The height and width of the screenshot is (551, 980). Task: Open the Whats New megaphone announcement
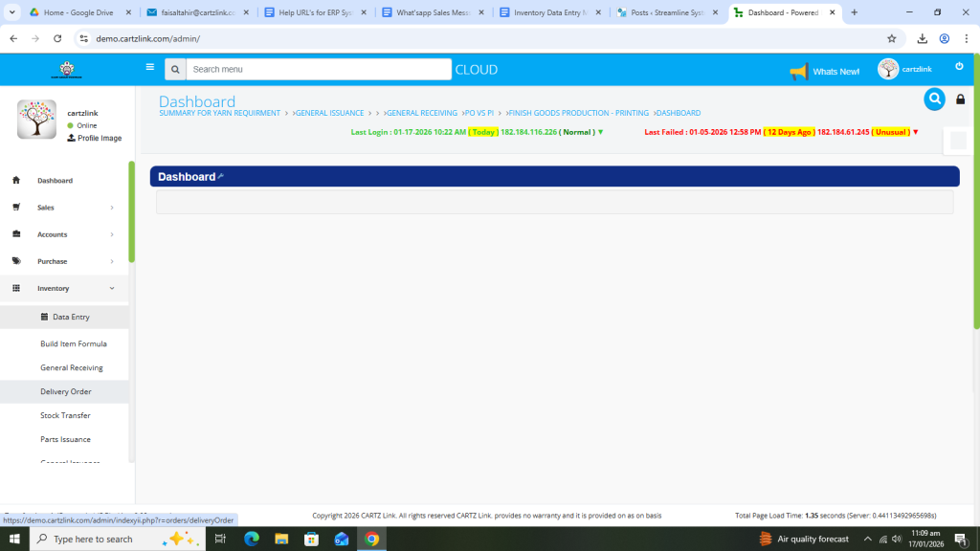click(x=824, y=72)
